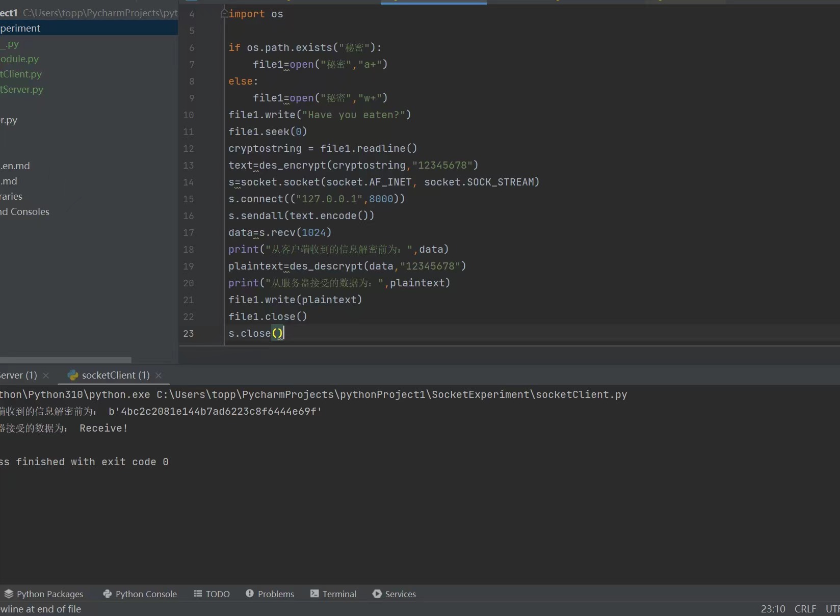Click 'text=des_encrypt' code on line 13
The image size is (840, 616).
pyautogui.click(x=353, y=166)
